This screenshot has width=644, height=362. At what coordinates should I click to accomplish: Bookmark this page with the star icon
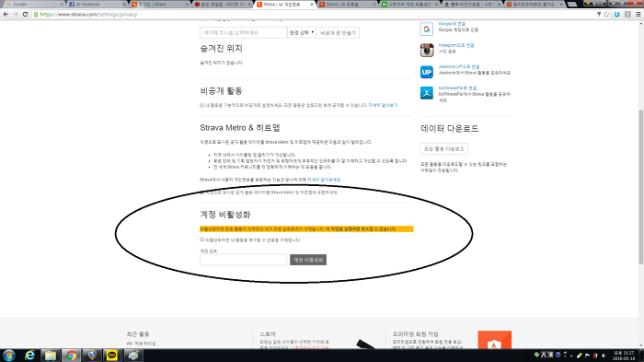(606, 15)
